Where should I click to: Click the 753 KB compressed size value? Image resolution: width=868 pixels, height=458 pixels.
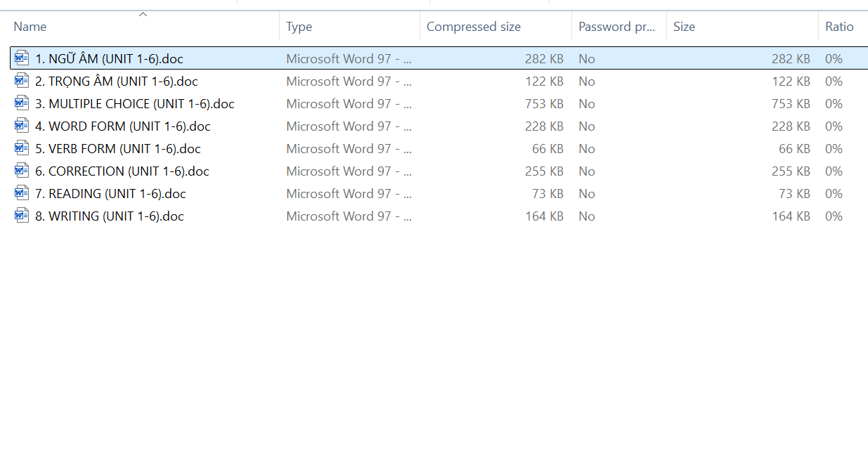pyautogui.click(x=544, y=104)
